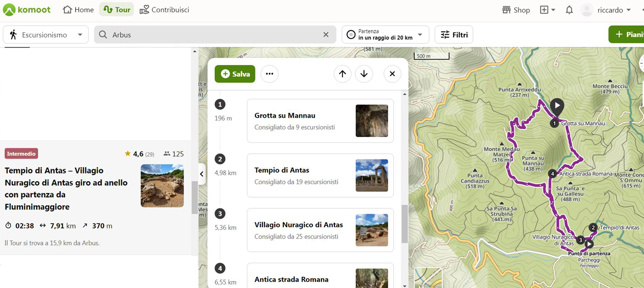Click the Punto di partenza marker
Viewport: 644px width, 288px height.
(x=589, y=244)
